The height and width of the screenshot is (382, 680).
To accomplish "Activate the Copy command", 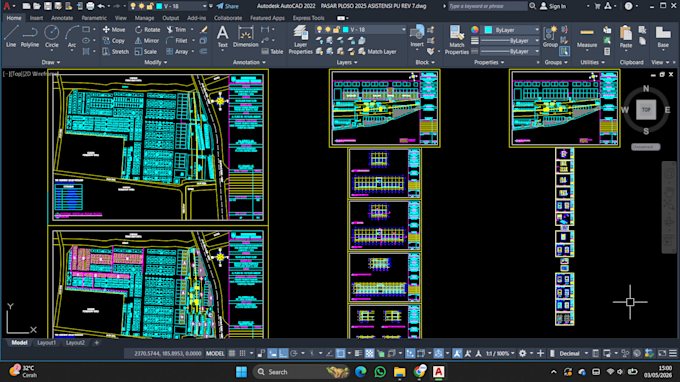I will coord(114,40).
